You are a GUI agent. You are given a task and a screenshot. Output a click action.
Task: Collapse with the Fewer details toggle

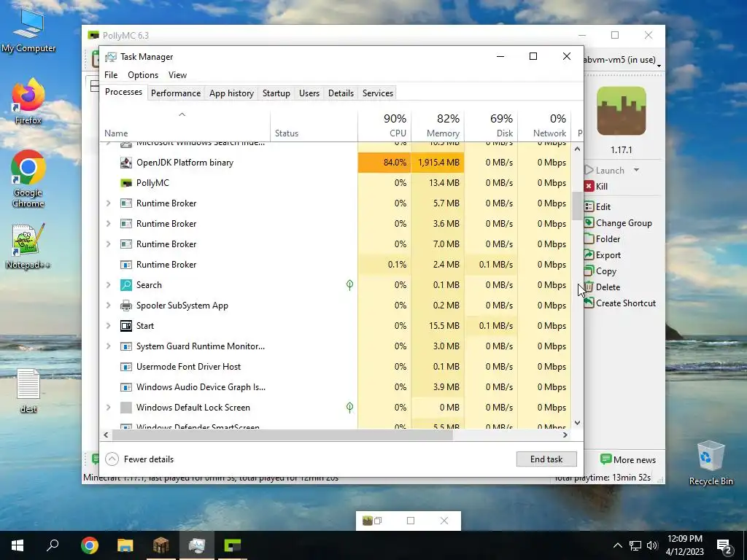point(139,459)
